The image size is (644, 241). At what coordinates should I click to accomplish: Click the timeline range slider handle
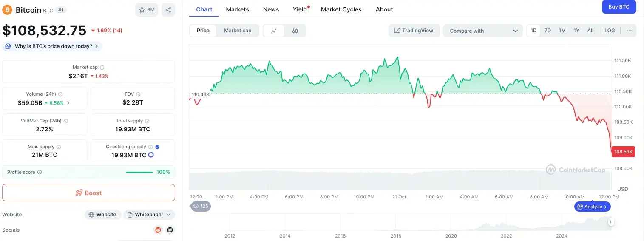[611, 222]
